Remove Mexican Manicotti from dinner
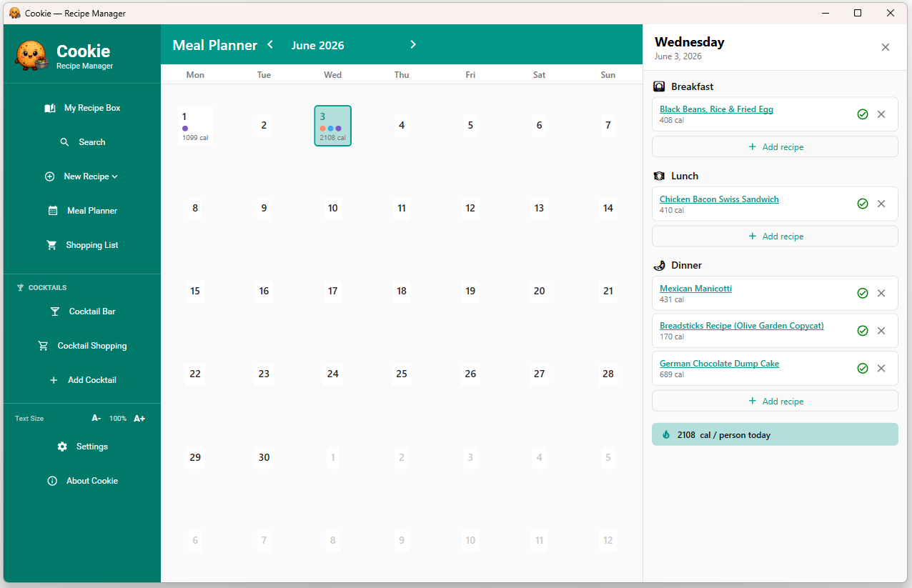The width and height of the screenshot is (912, 588). point(881,293)
